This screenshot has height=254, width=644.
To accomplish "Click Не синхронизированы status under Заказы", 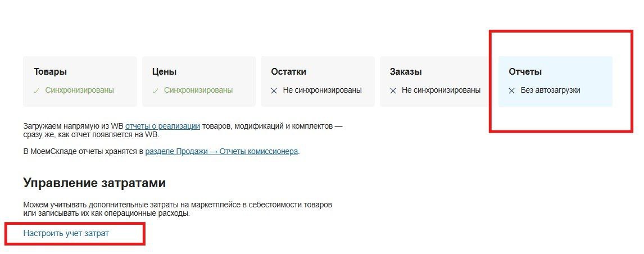I will (x=441, y=90).
